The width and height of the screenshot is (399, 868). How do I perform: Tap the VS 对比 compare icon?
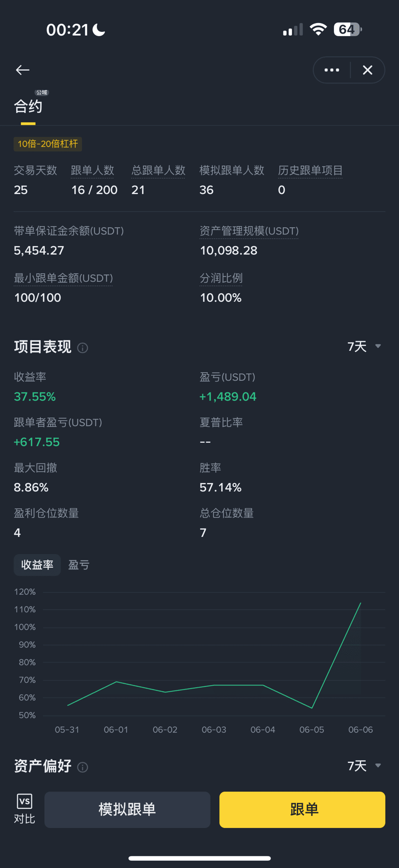[25, 809]
